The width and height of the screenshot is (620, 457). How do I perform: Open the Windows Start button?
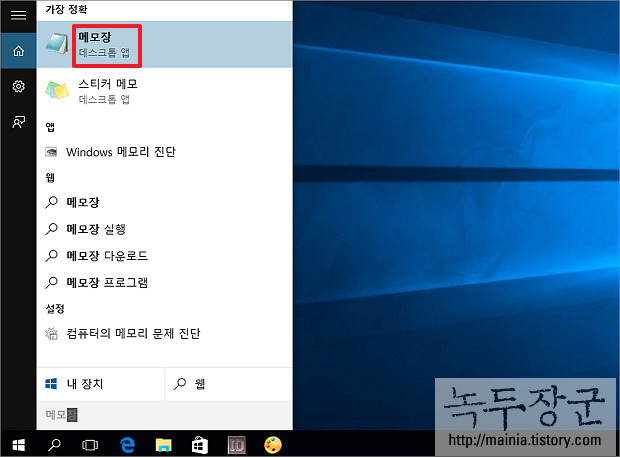click(18, 445)
